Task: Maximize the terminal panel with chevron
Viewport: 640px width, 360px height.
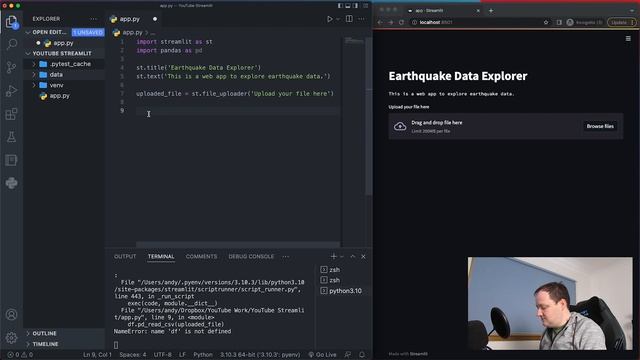Action: 353,256
